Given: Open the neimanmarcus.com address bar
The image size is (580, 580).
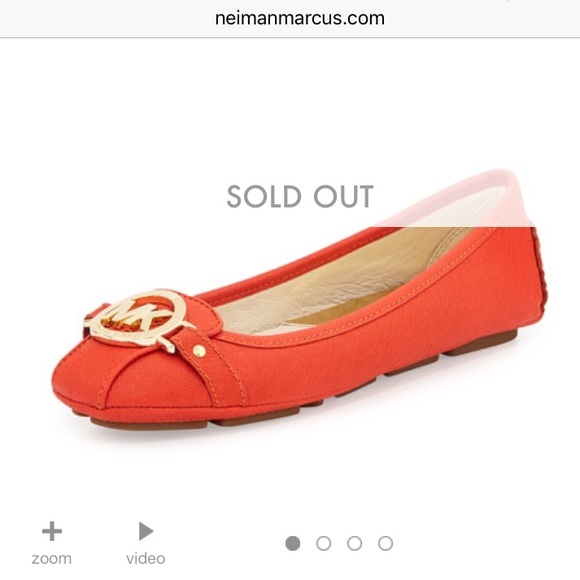Looking at the screenshot, I should [x=300, y=18].
